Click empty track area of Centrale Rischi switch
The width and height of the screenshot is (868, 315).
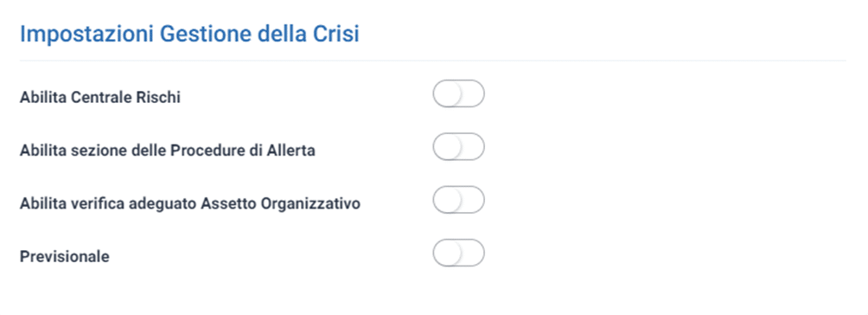tap(472, 93)
